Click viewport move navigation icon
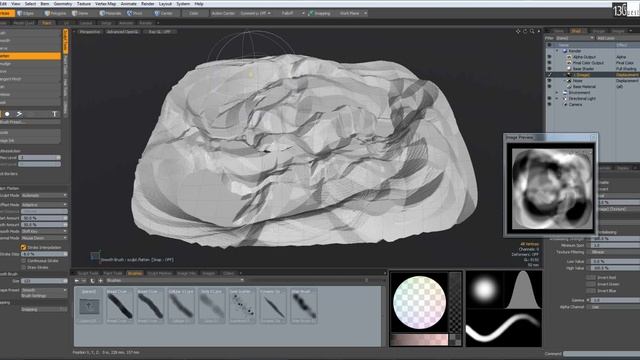The image size is (640, 360). click(x=518, y=31)
